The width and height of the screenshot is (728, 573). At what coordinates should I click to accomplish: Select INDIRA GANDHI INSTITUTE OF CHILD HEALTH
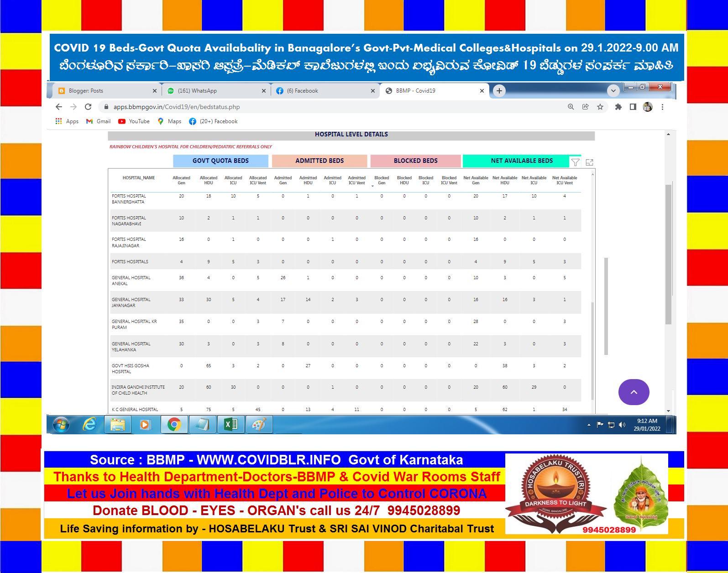(x=138, y=390)
